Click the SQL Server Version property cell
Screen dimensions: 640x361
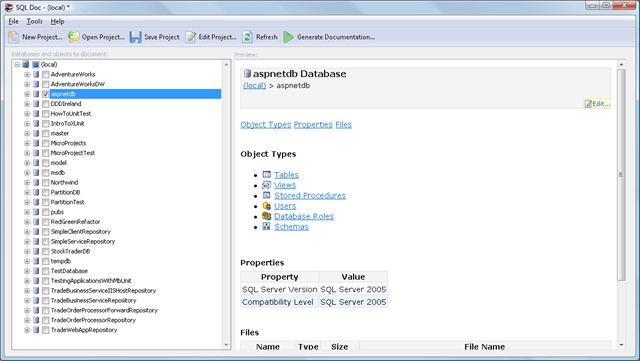(x=280, y=290)
